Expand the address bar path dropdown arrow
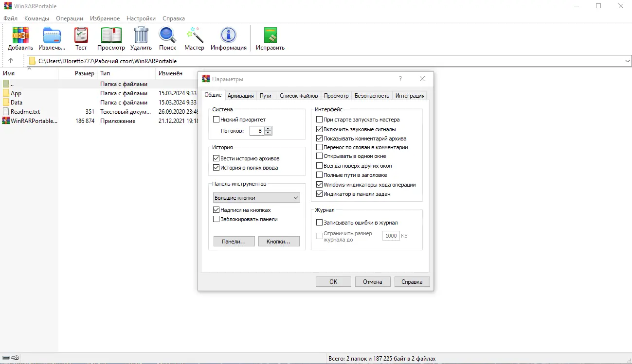 pyautogui.click(x=627, y=61)
